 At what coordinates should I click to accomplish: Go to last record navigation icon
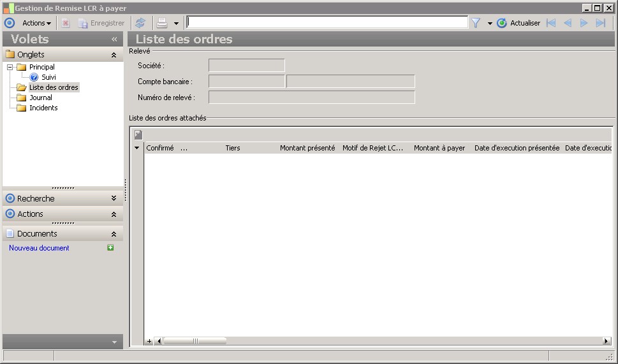click(600, 23)
